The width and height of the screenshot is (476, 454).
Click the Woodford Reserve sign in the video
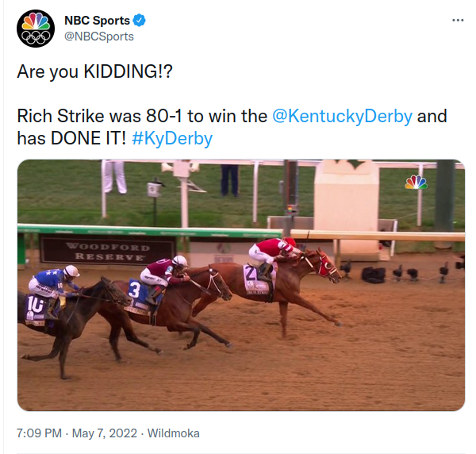coord(94,251)
